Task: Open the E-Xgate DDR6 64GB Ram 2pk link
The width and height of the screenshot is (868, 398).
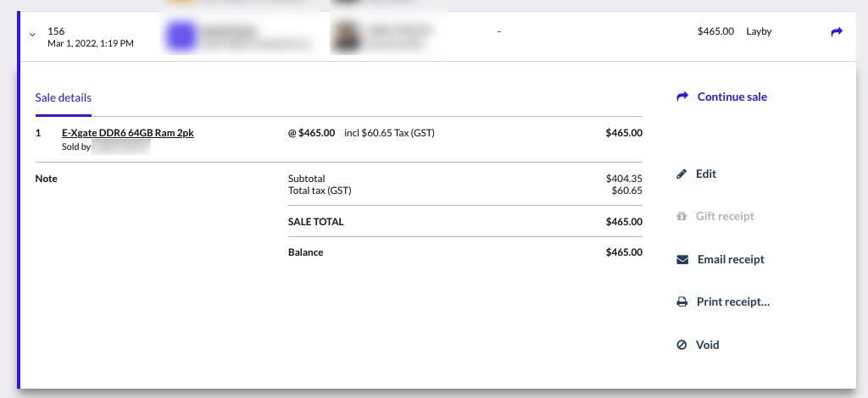Action: (128, 133)
